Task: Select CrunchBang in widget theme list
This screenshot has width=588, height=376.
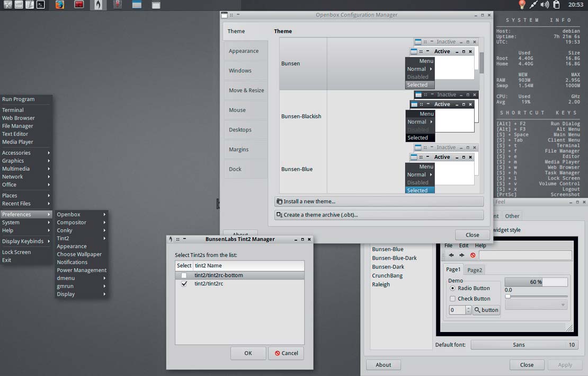Action: (387, 276)
